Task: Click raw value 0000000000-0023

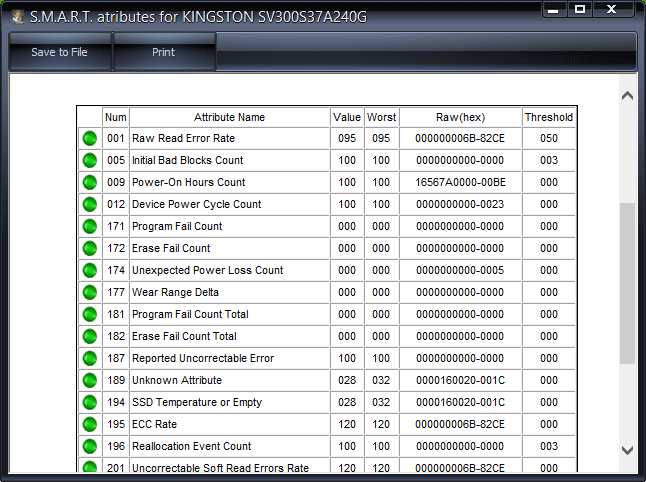Action: (x=460, y=204)
